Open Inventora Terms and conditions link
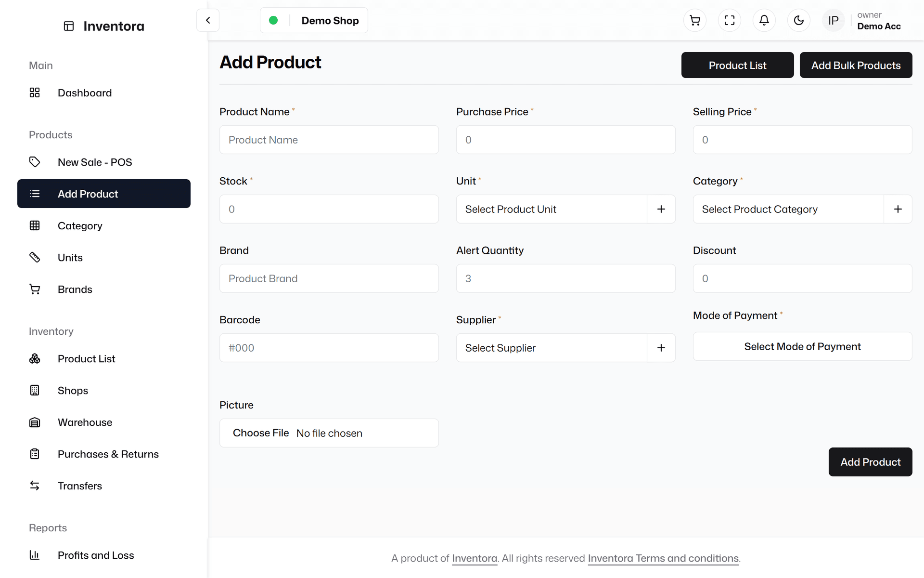This screenshot has width=924, height=578. coord(663,558)
